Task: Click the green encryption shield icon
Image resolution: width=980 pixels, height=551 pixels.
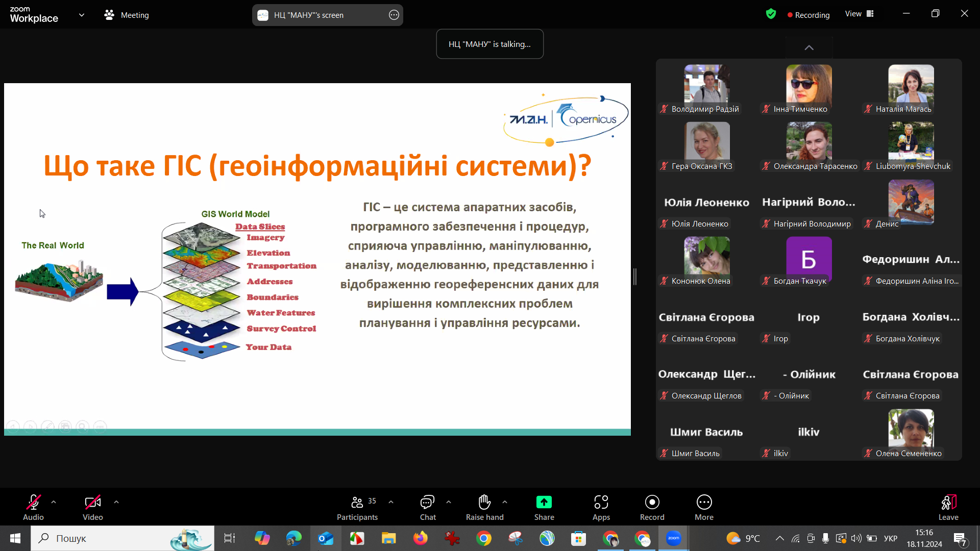Action: point(771,14)
